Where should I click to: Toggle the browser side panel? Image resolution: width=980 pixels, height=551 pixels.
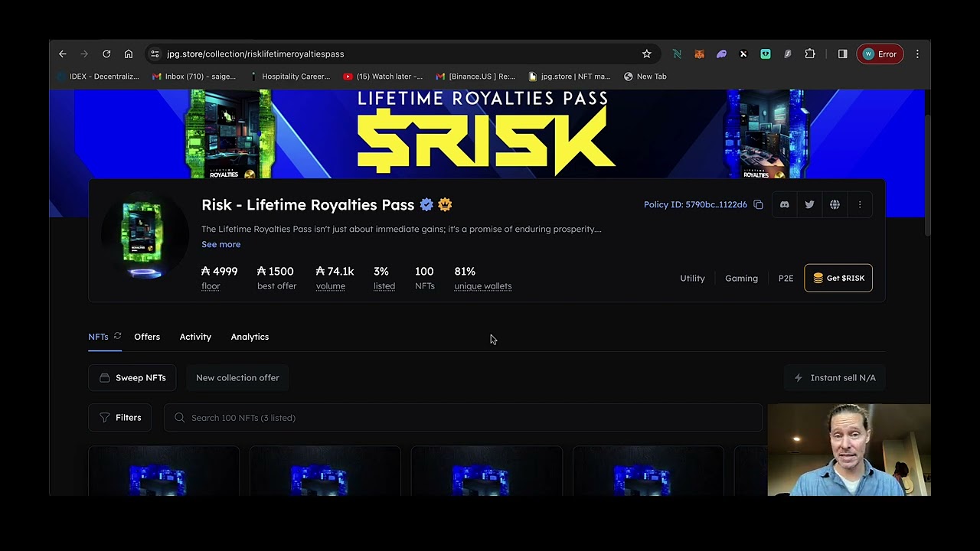point(843,54)
